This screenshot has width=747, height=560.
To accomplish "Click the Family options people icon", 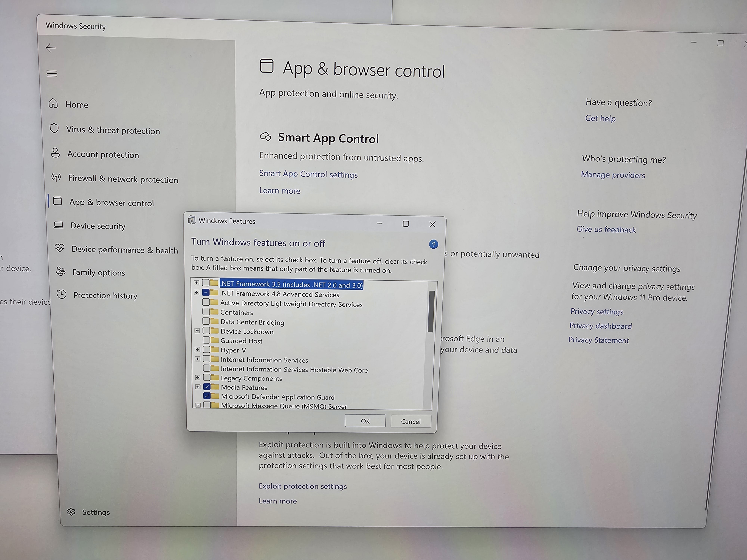I will tap(61, 271).
